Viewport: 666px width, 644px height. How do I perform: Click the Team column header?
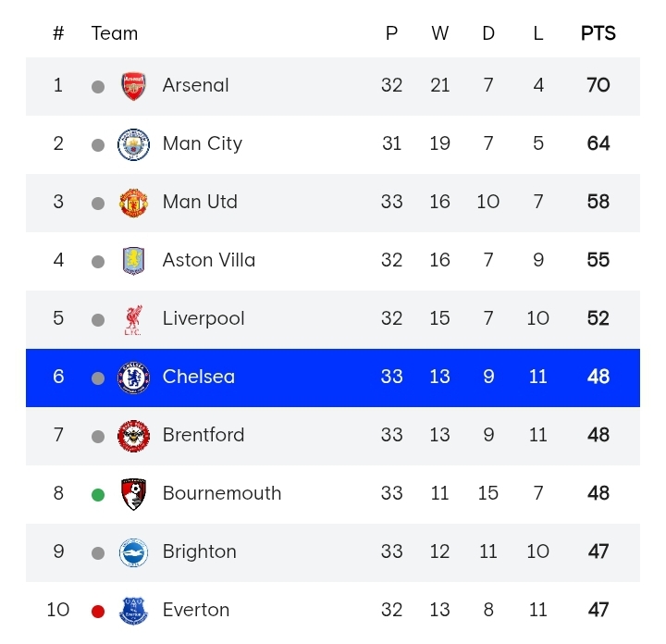pos(115,33)
